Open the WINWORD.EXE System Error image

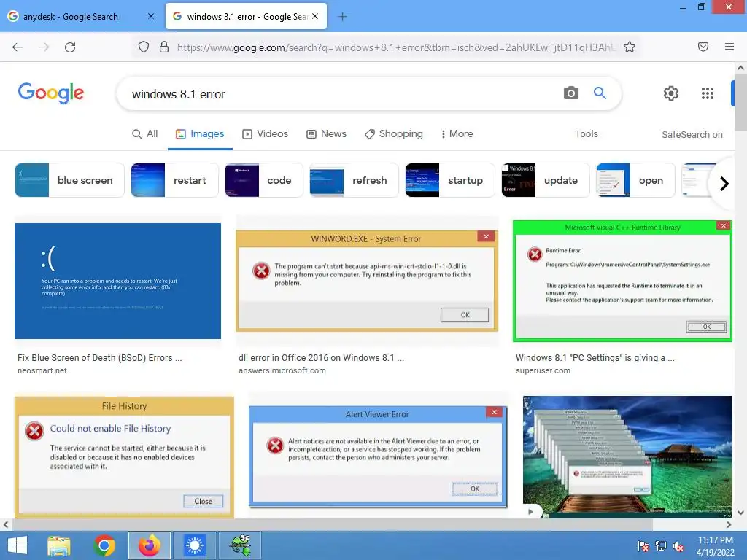[367, 281]
